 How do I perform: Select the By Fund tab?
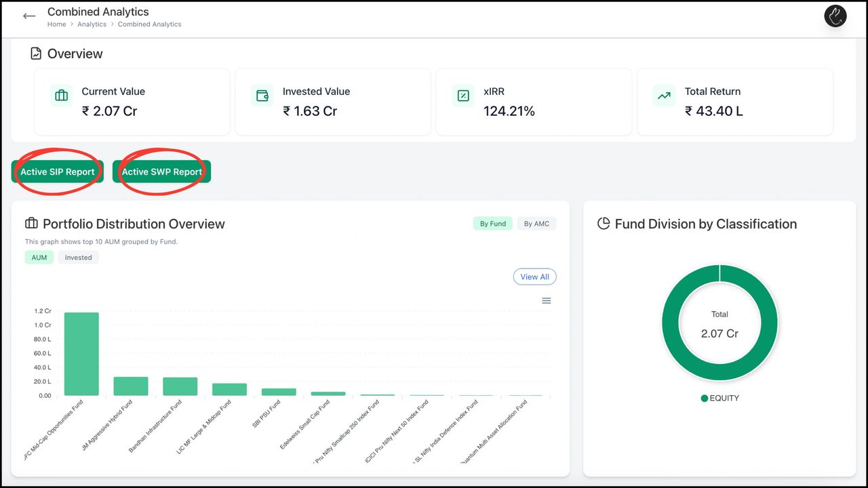click(x=492, y=223)
